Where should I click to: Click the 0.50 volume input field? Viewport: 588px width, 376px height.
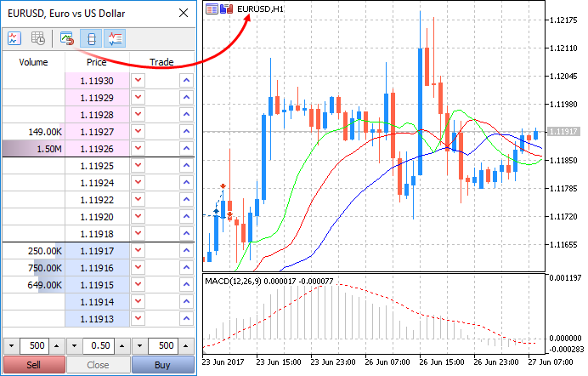99,346
